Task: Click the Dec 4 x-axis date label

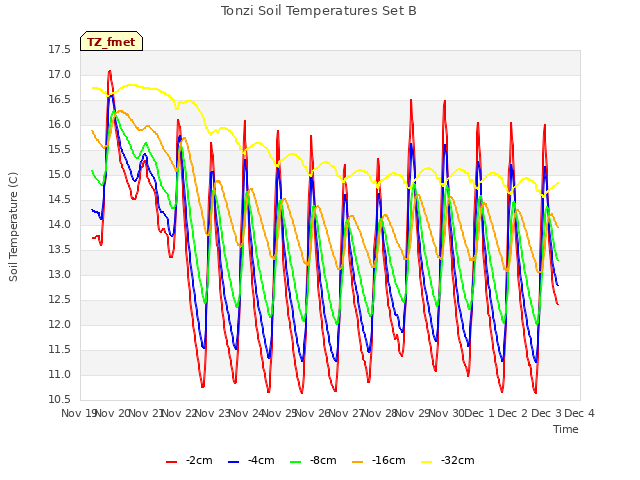Action: [579, 413]
